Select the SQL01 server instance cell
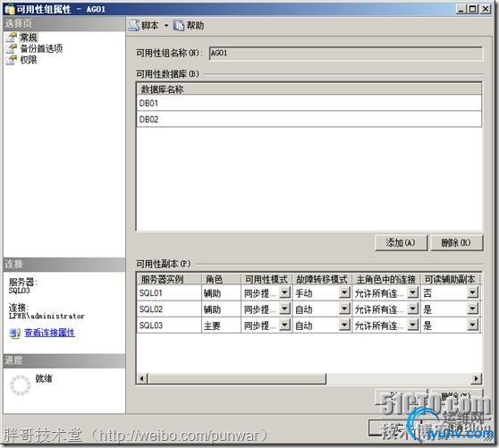499x448 pixels. click(x=169, y=292)
